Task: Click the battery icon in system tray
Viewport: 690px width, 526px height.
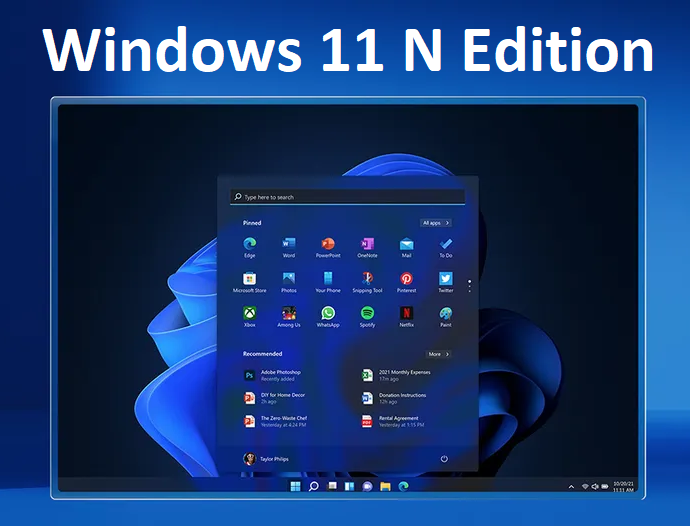Action: [605, 486]
